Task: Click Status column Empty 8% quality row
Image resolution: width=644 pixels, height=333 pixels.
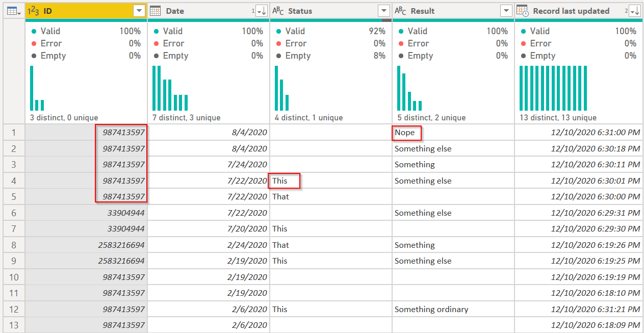Action: (x=331, y=56)
